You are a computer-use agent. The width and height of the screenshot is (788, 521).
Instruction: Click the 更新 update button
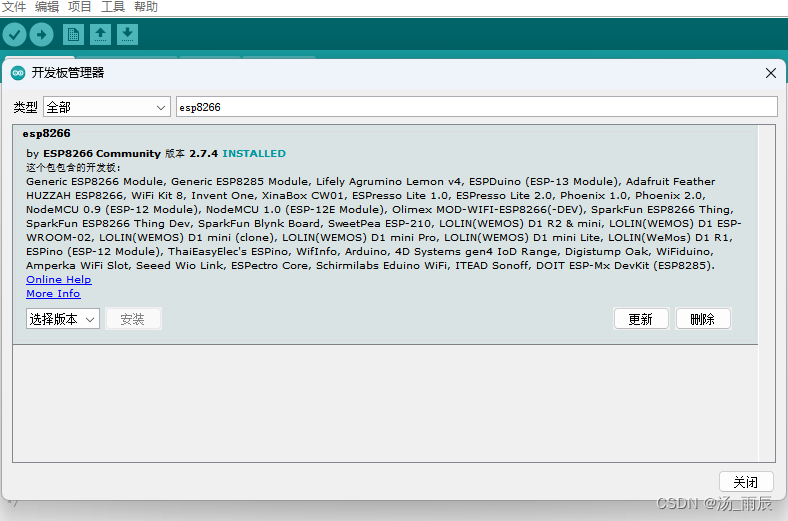coord(641,319)
